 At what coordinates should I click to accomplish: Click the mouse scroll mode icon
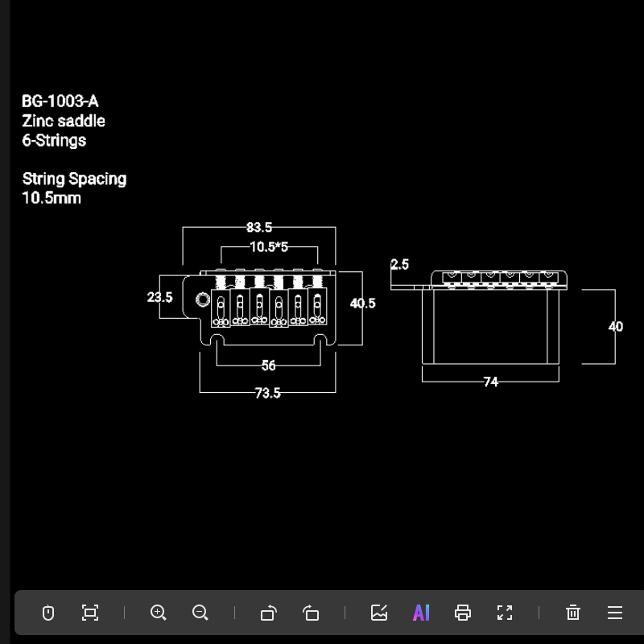(x=48, y=613)
